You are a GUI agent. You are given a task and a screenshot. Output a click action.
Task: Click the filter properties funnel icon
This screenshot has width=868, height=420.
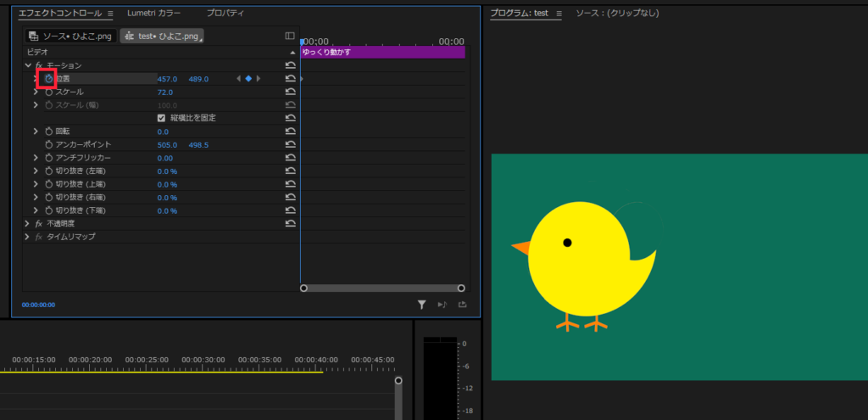(x=422, y=305)
